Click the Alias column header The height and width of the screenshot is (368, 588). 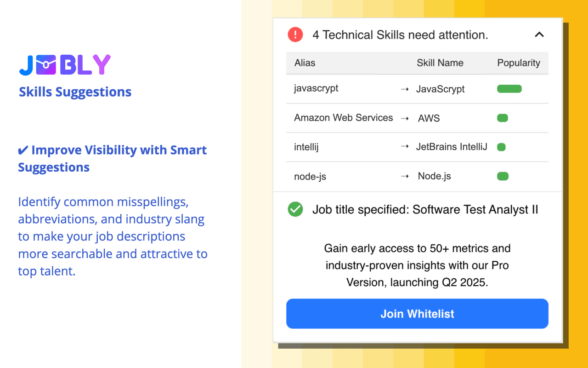[305, 63]
